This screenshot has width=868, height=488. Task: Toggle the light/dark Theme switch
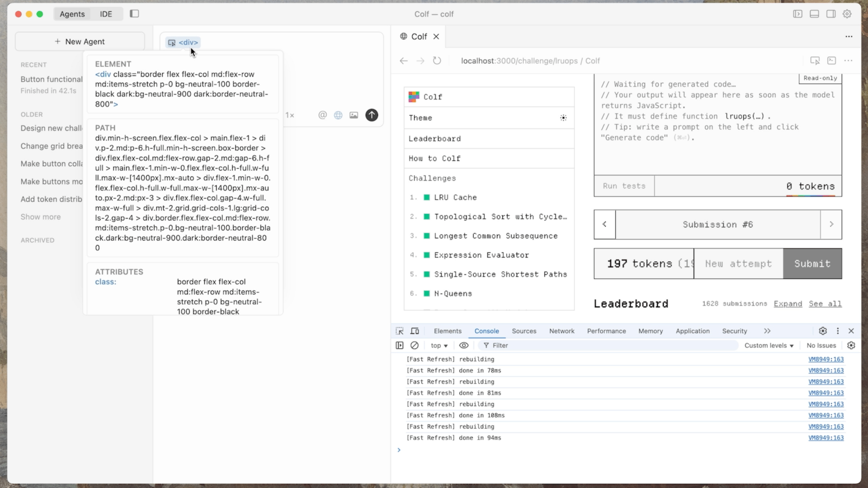pyautogui.click(x=563, y=118)
